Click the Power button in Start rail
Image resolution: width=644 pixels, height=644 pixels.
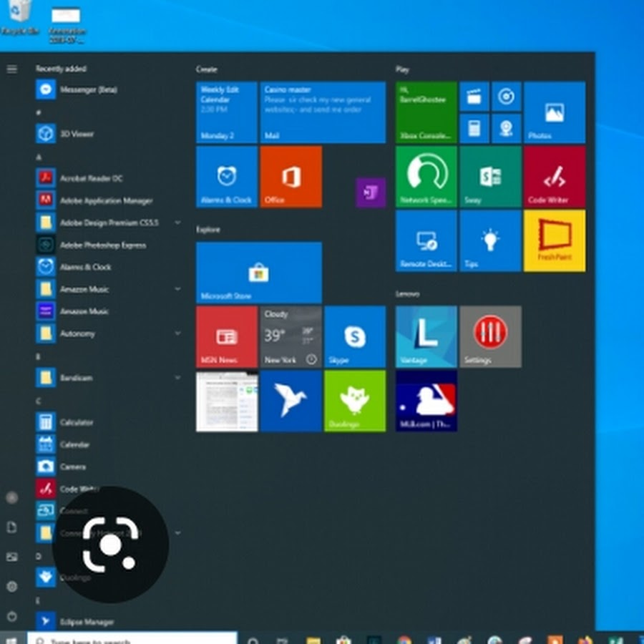pyautogui.click(x=12, y=616)
